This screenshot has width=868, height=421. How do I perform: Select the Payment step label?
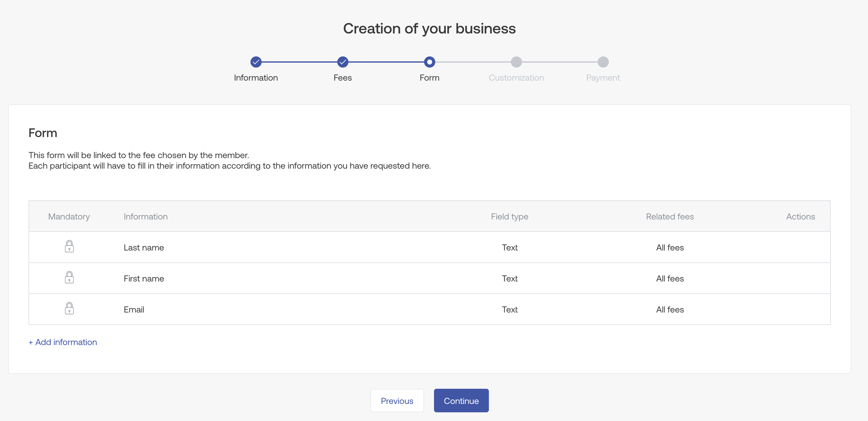[x=603, y=78]
